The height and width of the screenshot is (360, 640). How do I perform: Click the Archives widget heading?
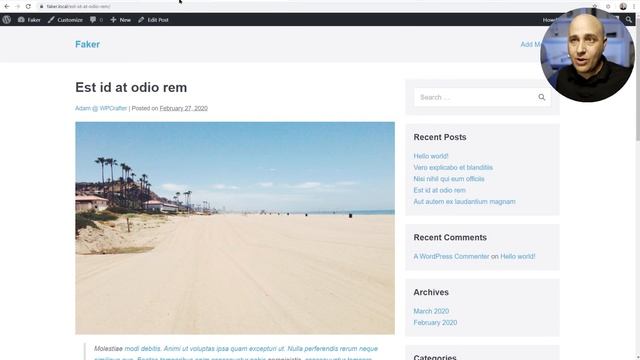(x=431, y=292)
